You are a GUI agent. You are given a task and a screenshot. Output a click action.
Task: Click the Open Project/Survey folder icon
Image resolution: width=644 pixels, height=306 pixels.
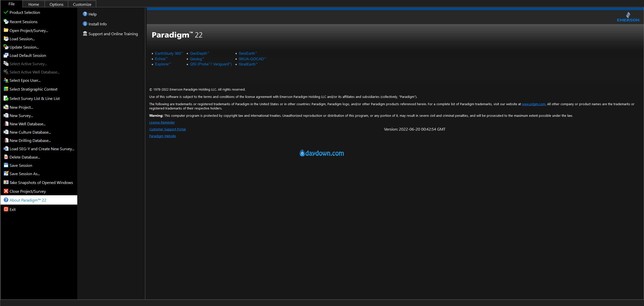click(6, 30)
